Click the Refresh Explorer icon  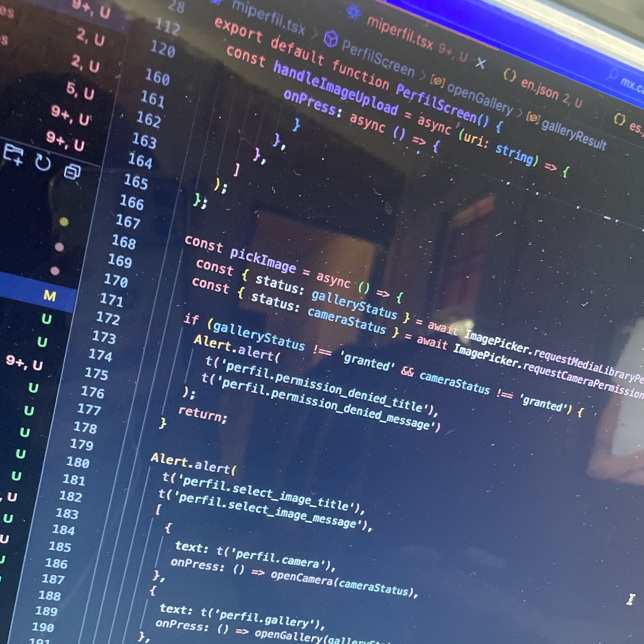pos(43,163)
